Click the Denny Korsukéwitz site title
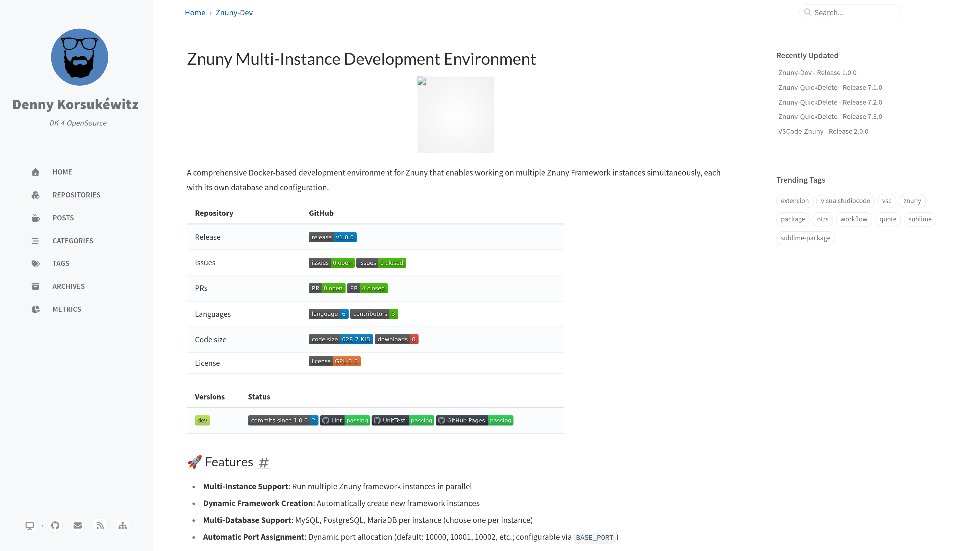Image resolution: width=980 pixels, height=551 pixels. pyautogui.click(x=75, y=104)
